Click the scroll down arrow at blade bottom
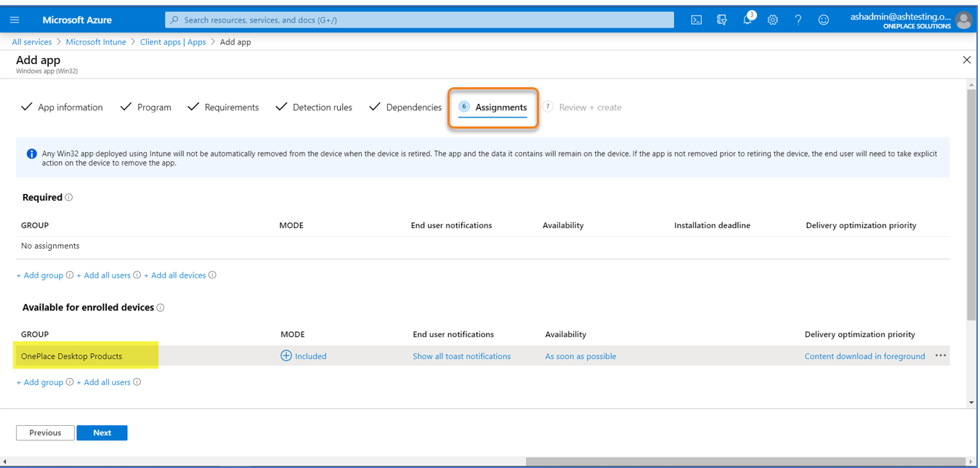The height and width of the screenshot is (468, 980). [x=971, y=402]
